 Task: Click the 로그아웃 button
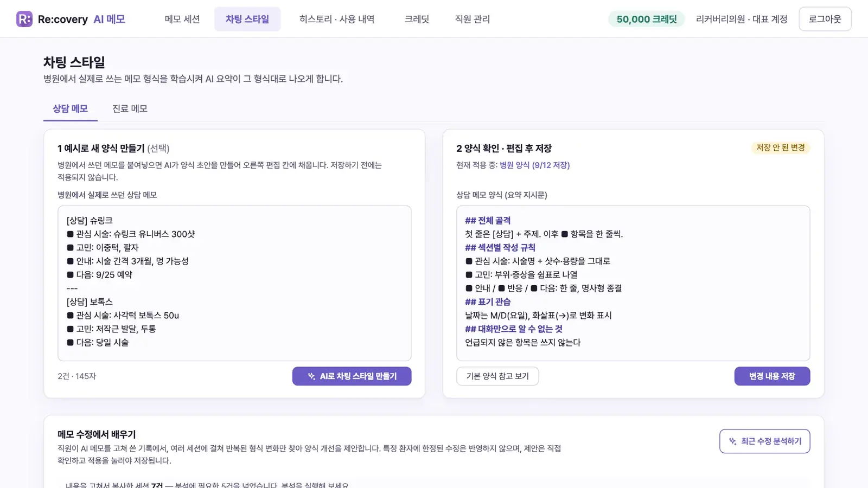(x=825, y=19)
